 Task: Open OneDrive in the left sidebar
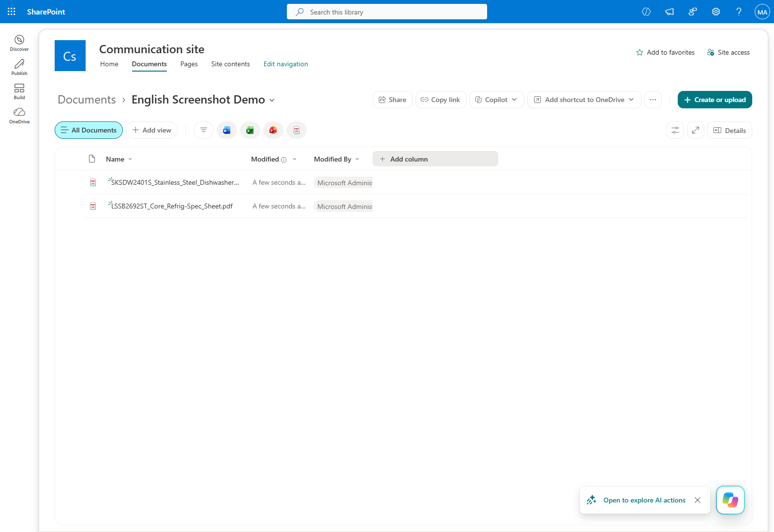(19, 116)
